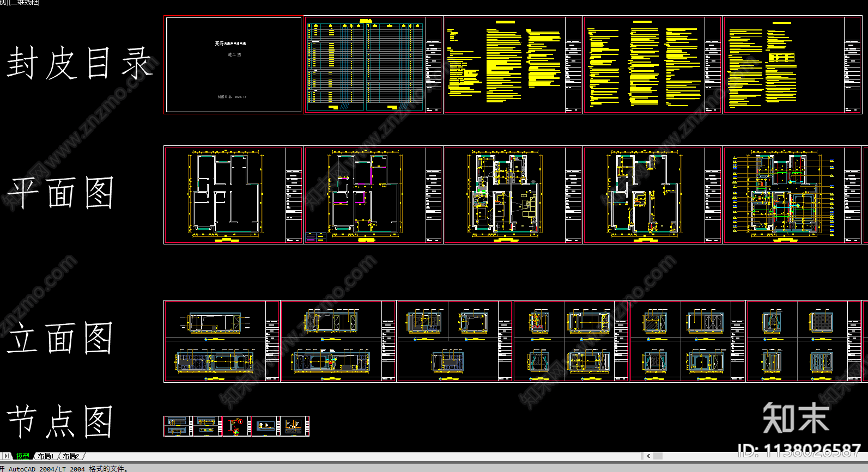
Task: Click the 立面图 heading text
Action: pyautogui.click(x=60, y=338)
